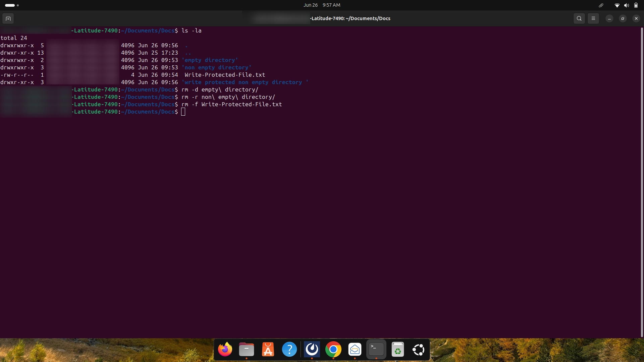The width and height of the screenshot is (644, 362).
Task: Click the battery status icon
Action: (x=636, y=5)
